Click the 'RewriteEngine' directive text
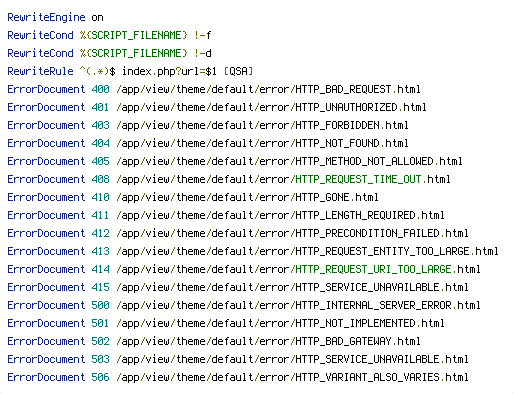Viewport: 514px width, 394px height. (46, 17)
